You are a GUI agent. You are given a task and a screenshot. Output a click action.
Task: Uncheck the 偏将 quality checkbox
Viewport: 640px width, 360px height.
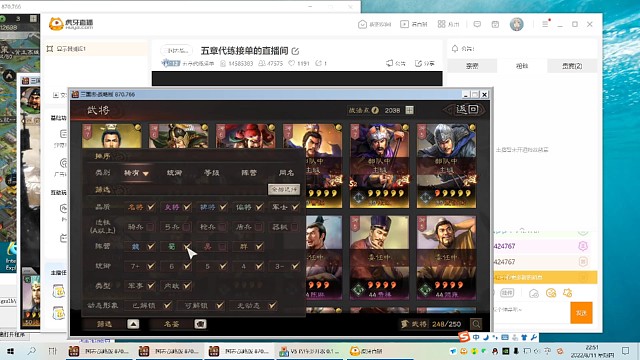coord(259,207)
